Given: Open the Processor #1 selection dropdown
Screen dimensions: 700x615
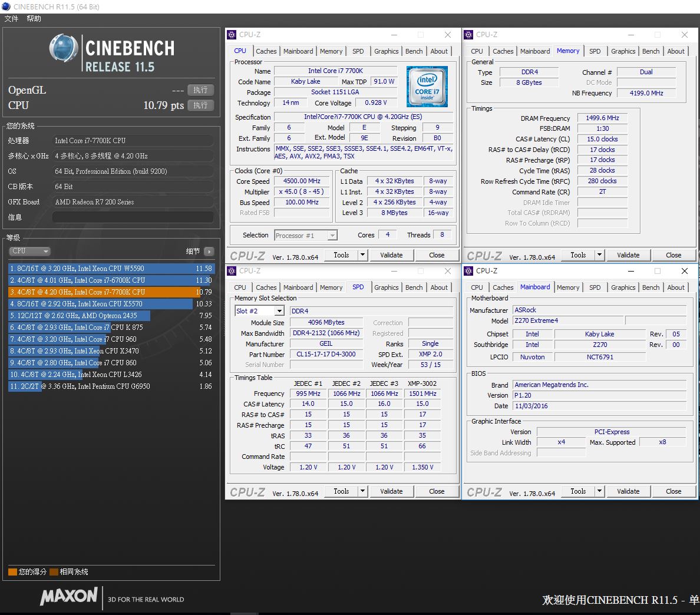Looking at the screenshot, I should tap(306, 235).
